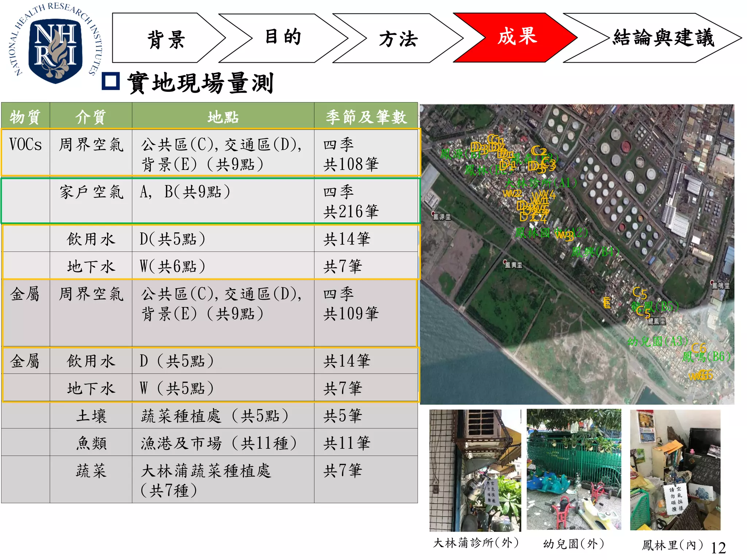Click the 實地現場量測 heading
747x560 pixels.
point(201,83)
